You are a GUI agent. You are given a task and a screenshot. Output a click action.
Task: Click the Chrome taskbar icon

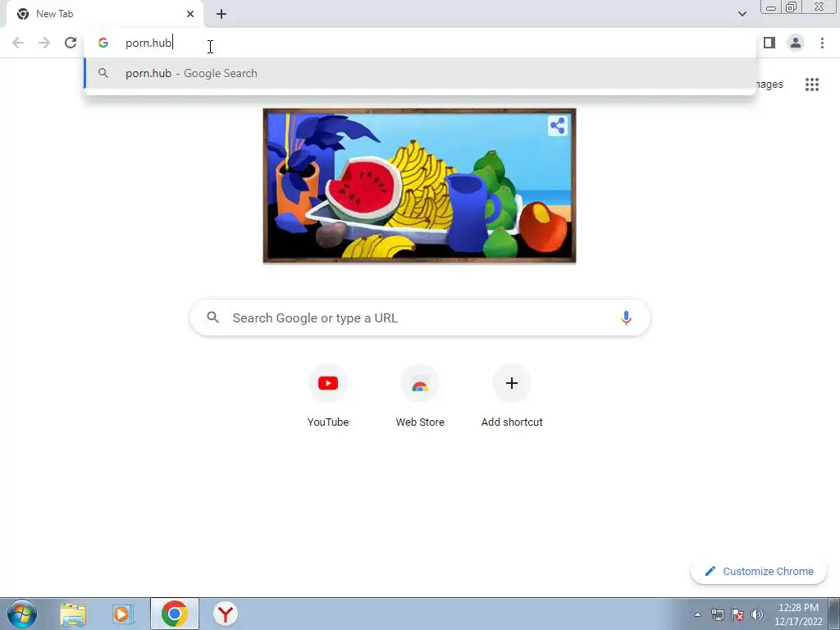coord(175,614)
